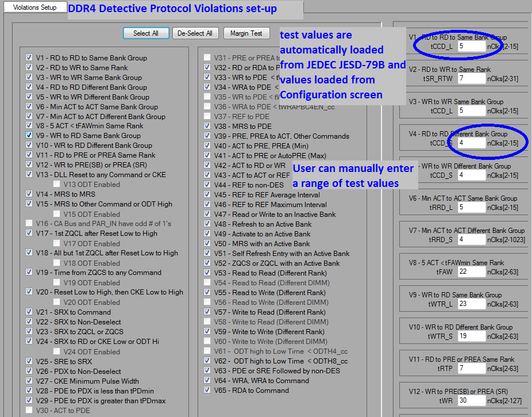
Task: Toggle V48 Refresh to an Active Bank
Action: click(207, 224)
